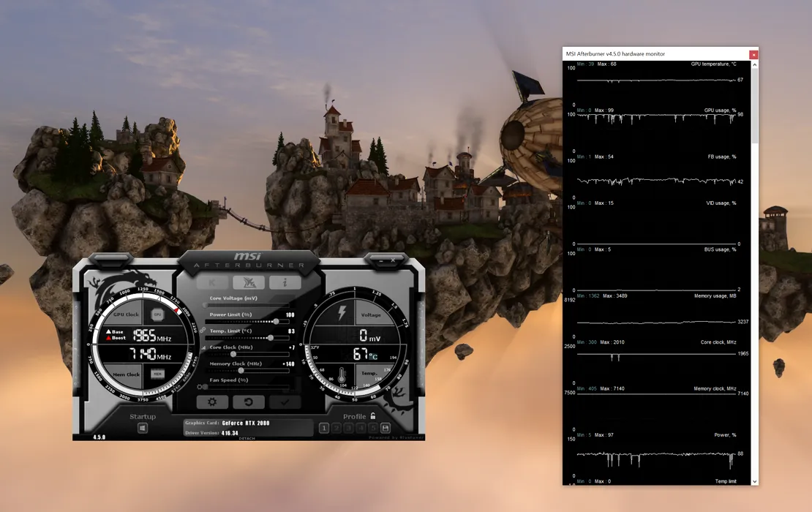The image size is (812, 512).
Task: Click the Profile padlock icon
Action: point(373,415)
